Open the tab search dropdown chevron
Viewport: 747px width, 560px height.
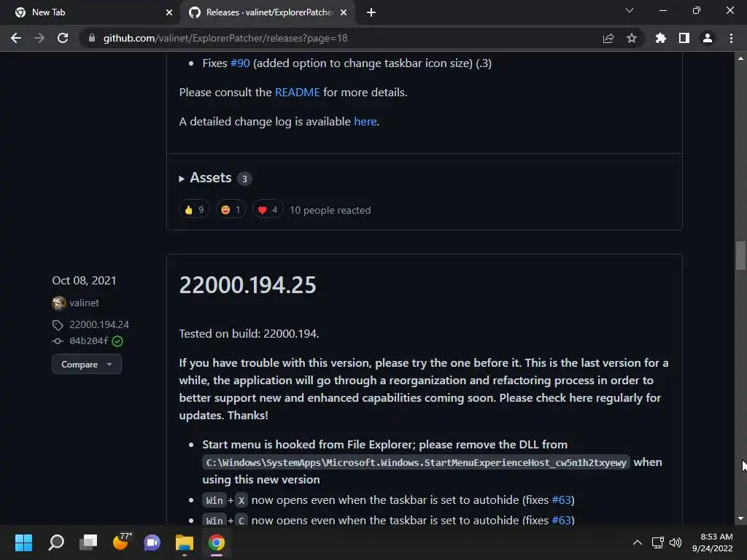tap(630, 10)
